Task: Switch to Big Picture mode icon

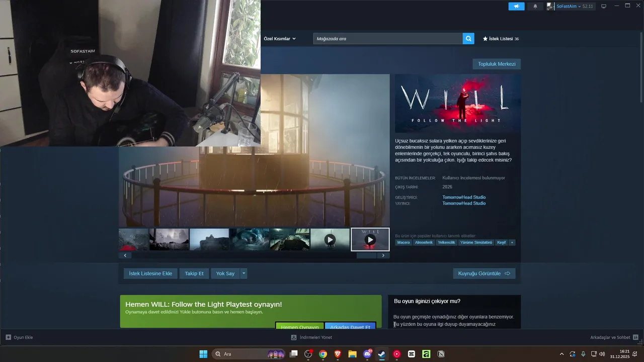Action: (604, 6)
